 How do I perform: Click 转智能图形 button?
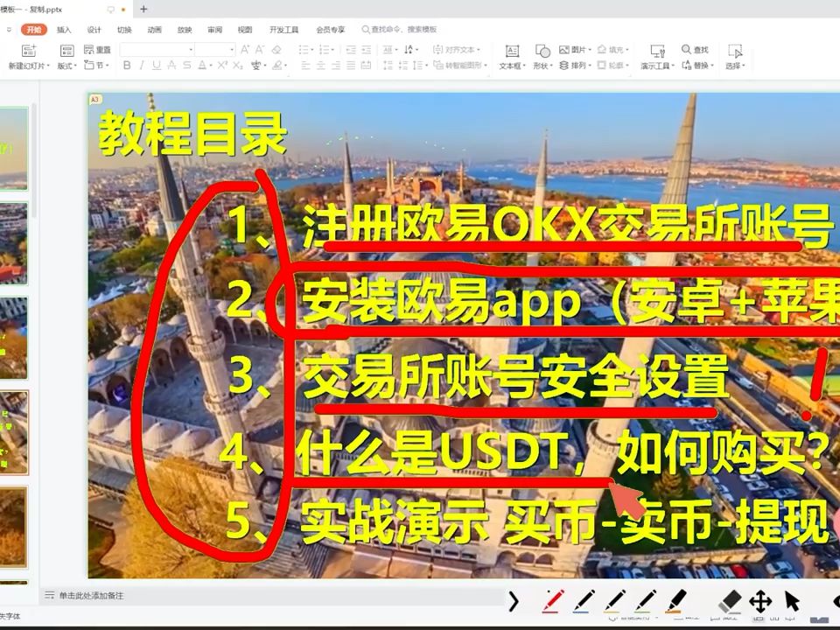point(461,66)
